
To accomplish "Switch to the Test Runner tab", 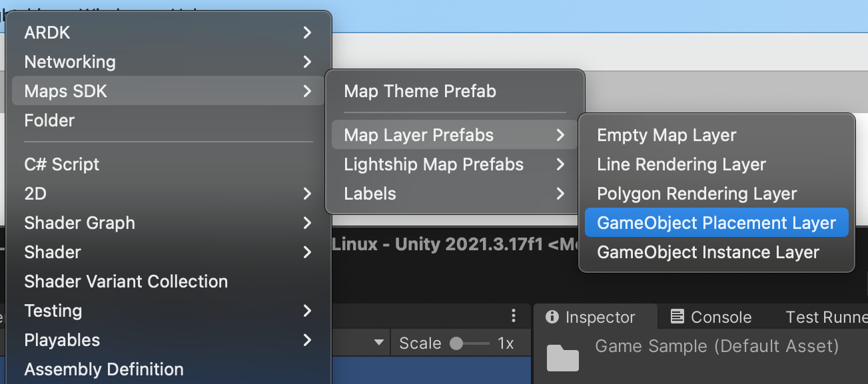I will click(827, 317).
